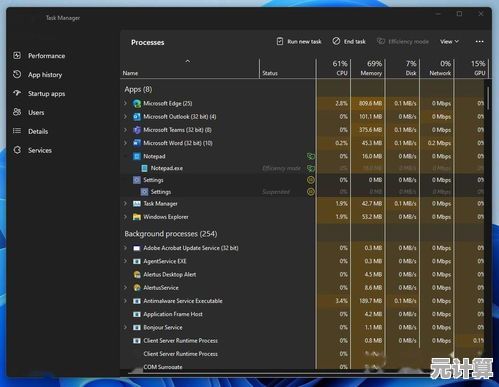The height and width of the screenshot is (387, 499).
Task: Click the Background processes (254) heading
Action: coord(171,234)
